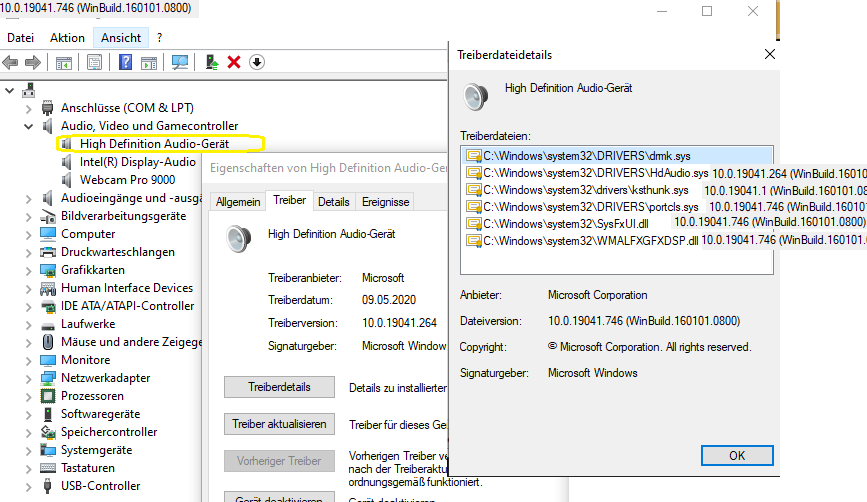Select Mäuse und andere Zeigegeräte category
867x502 pixels.
click(131, 342)
